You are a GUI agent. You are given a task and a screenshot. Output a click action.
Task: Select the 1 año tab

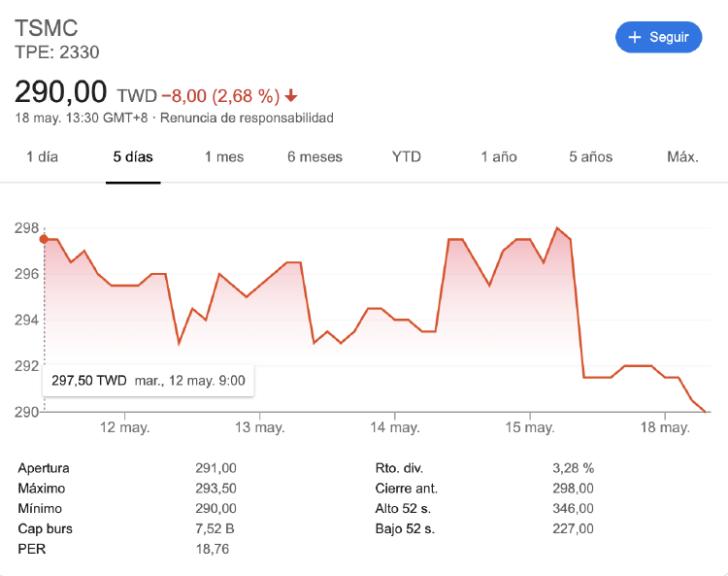click(499, 156)
